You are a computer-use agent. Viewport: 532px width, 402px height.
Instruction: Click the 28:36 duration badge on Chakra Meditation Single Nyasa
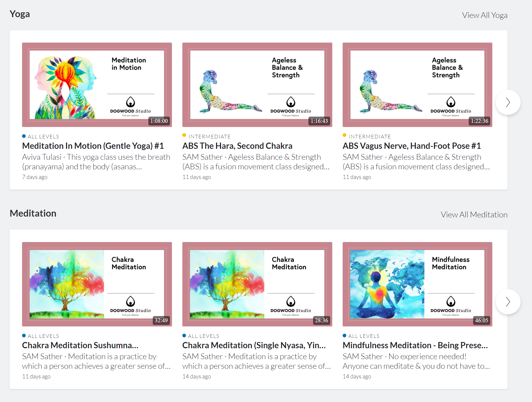321,320
